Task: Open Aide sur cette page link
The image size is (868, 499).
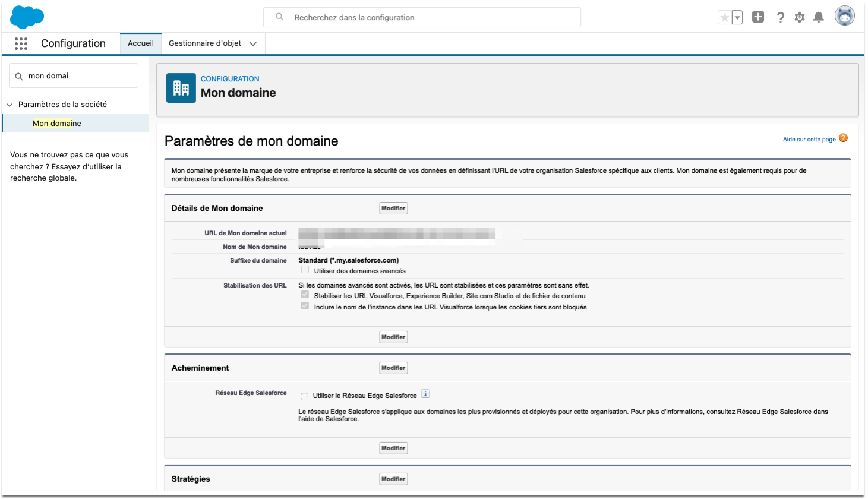Action: coord(809,140)
